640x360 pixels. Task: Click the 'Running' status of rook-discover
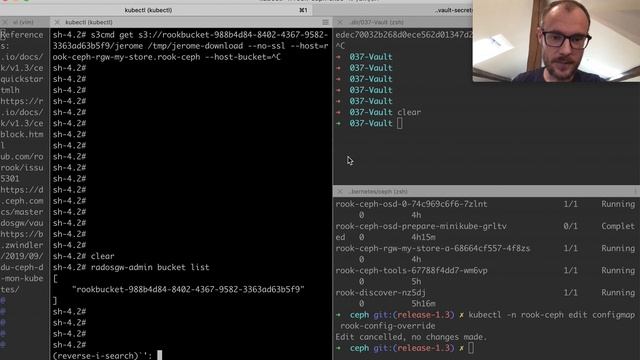(618, 293)
